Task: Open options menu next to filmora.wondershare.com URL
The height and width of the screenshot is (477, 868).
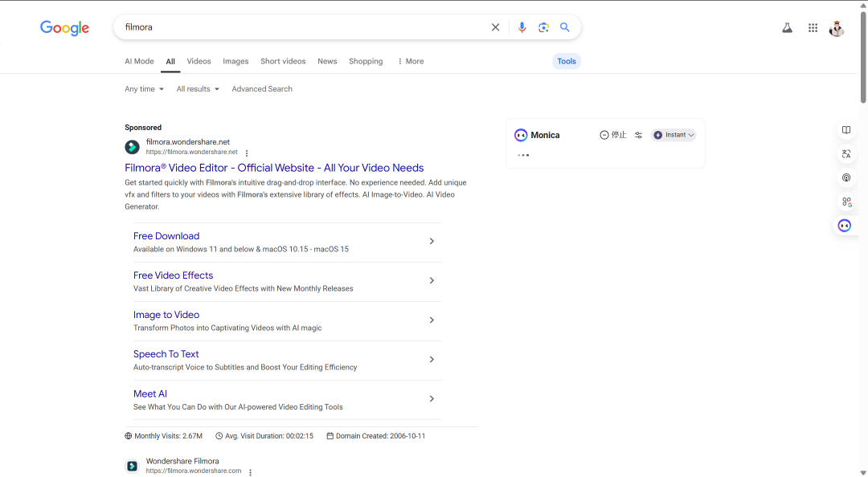Action: 250,472
